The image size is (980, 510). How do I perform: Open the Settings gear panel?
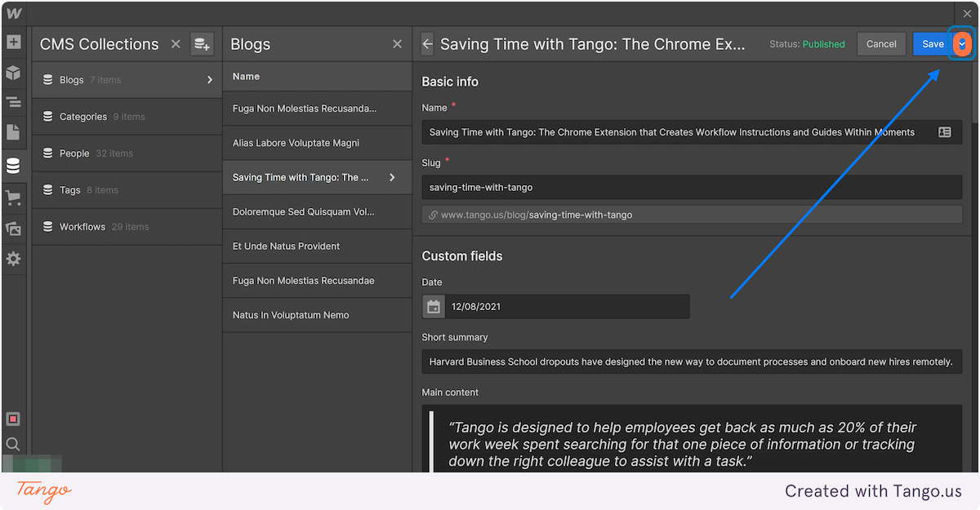pyautogui.click(x=13, y=259)
